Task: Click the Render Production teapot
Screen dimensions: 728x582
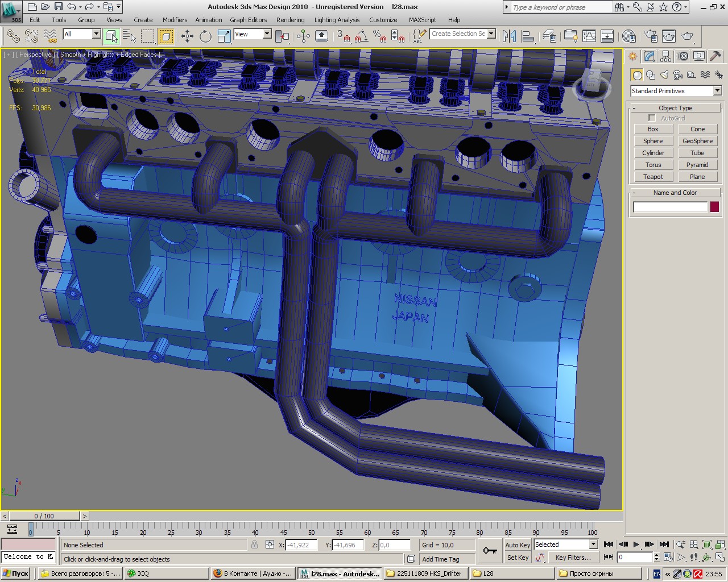Action: [x=688, y=36]
